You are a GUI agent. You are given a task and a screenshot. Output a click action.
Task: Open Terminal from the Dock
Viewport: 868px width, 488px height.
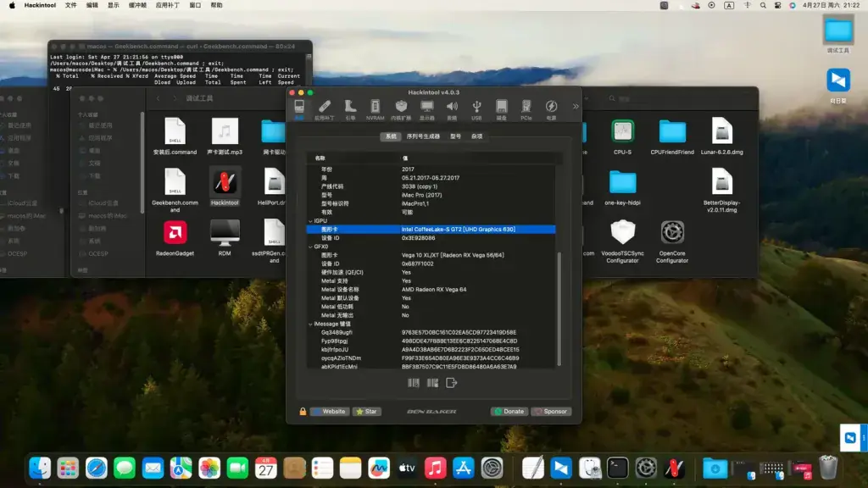[617, 468]
